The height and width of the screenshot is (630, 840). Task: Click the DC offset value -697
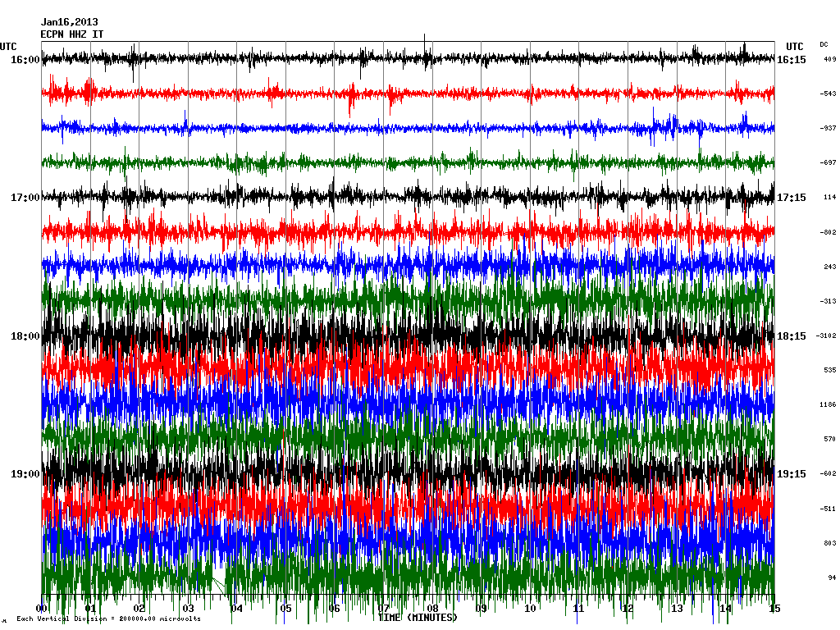point(828,162)
